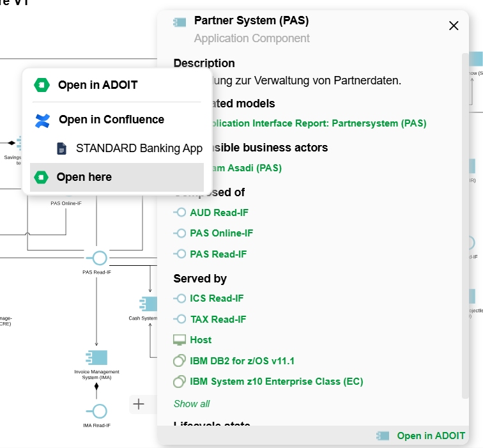Close the Partner System details panel
483x448 pixels.
(454, 26)
